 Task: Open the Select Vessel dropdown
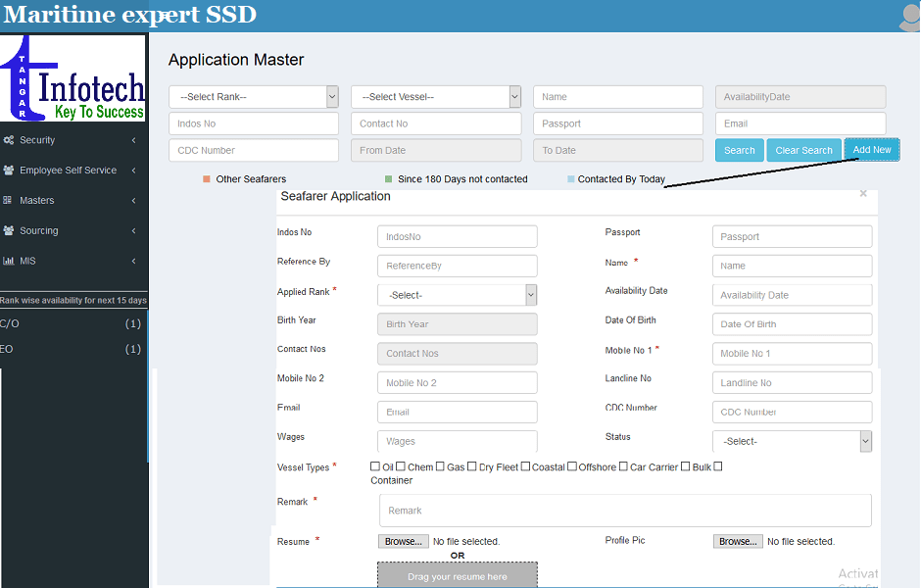pos(436,97)
